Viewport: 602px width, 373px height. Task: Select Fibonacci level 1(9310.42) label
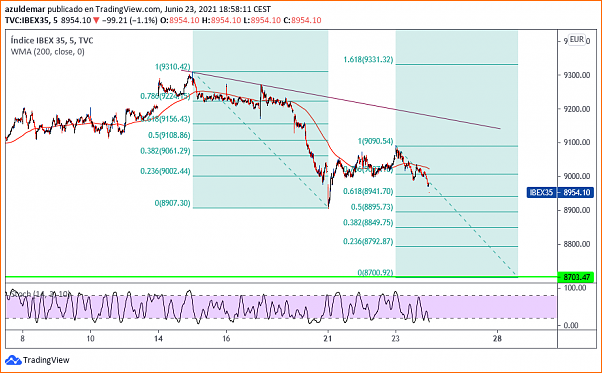tap(172, 67)
